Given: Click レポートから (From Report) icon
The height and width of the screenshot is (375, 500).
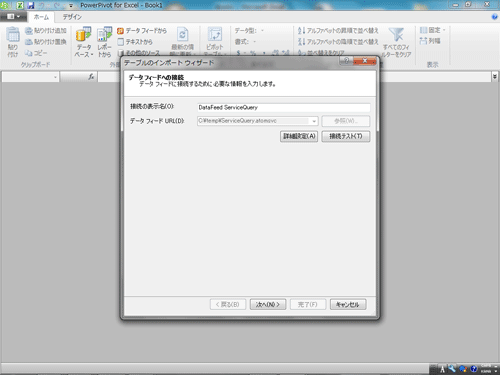Looking at the screenshot, I should (104, 34).
